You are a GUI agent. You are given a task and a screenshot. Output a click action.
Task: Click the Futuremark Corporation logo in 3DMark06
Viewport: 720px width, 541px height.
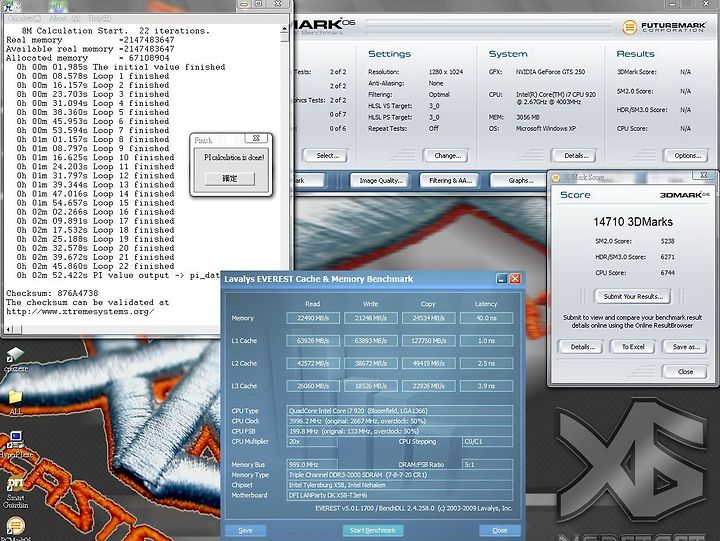(x=664, y=27)
